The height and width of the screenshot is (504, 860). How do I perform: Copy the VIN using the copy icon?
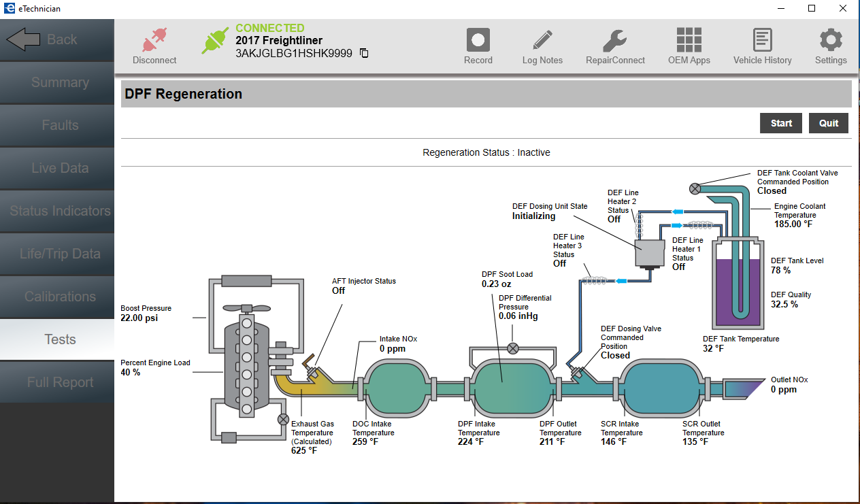pyautogui.click(x=364, y=53)
